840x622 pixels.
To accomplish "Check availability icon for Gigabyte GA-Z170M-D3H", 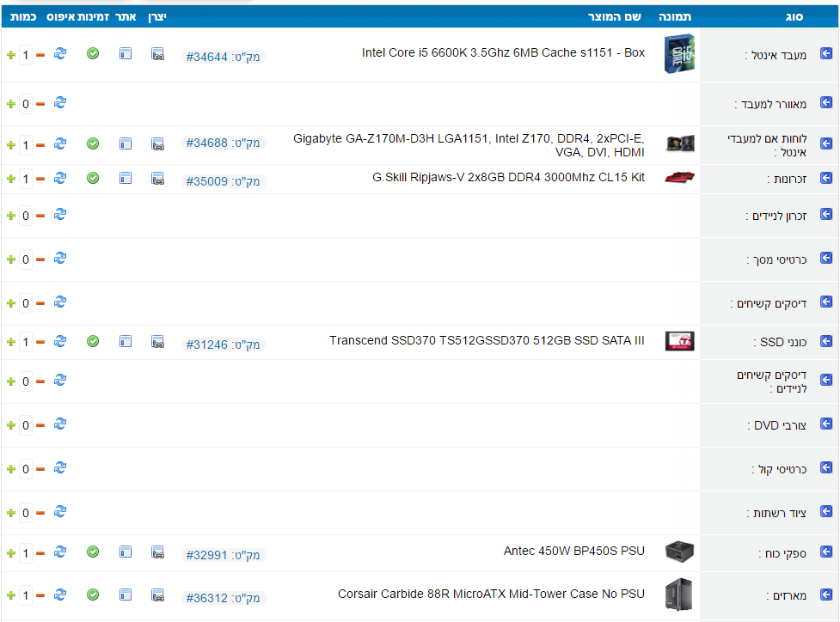I will [x=93, y=143].
